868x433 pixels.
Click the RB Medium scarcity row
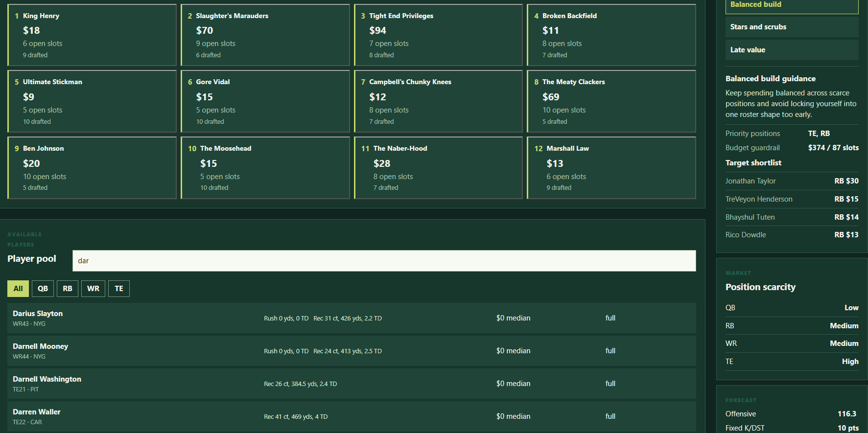[x=792, y=326]
